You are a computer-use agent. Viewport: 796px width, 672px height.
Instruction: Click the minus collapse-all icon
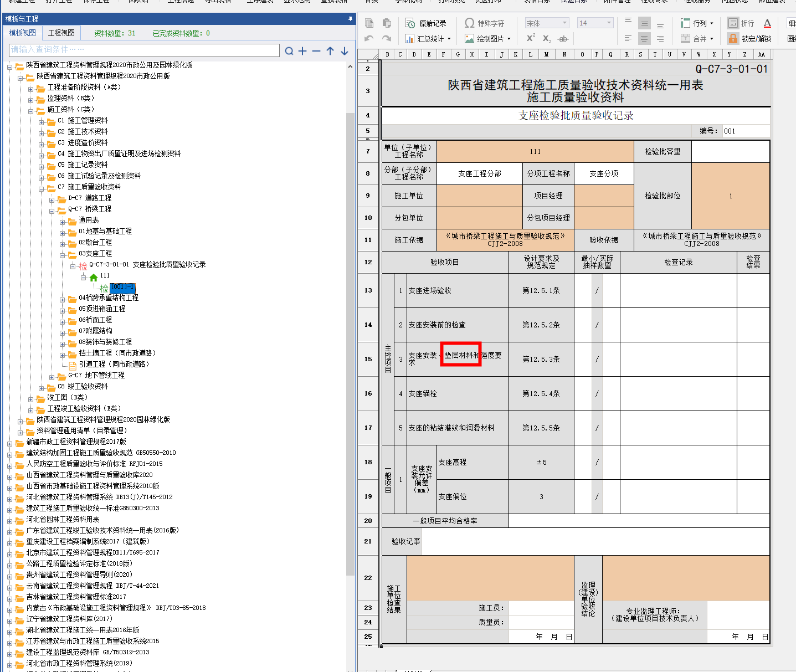(x=316, y=51)
